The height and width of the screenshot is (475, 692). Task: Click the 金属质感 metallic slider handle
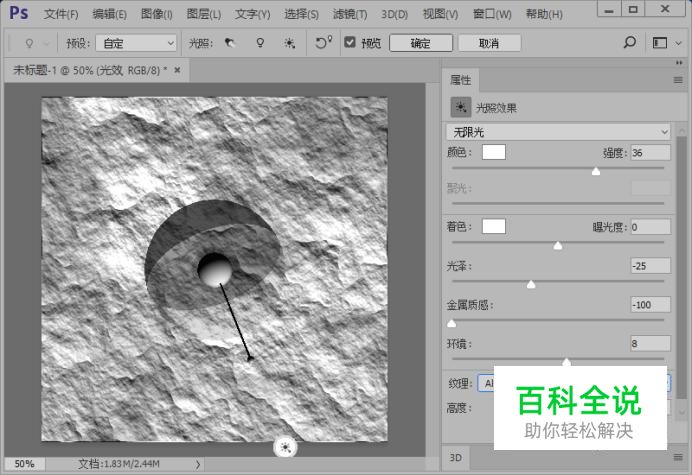coord(451,323)
